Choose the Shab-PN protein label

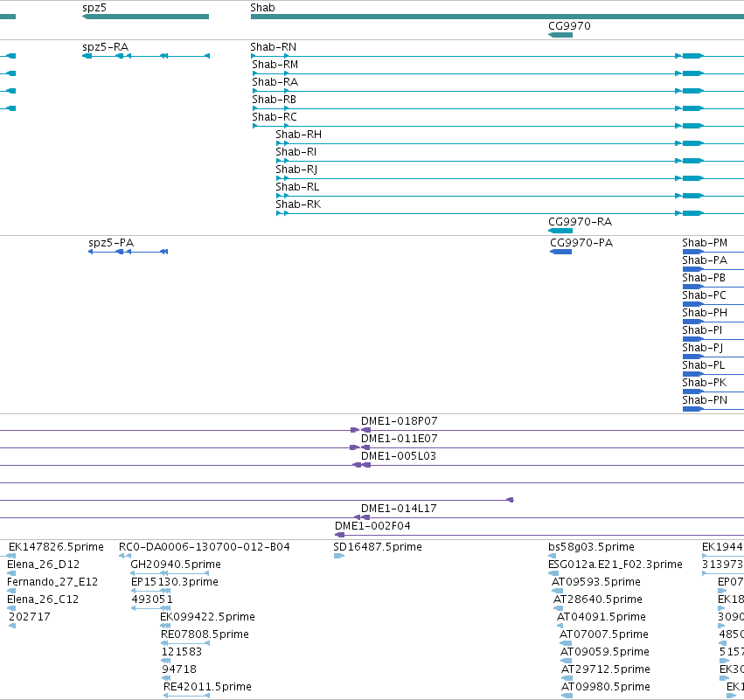705,401
